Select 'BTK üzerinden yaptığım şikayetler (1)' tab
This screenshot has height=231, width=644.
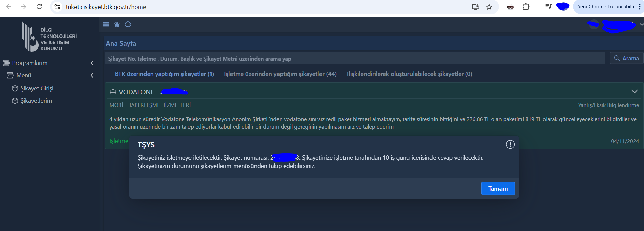[x=164, y=74]
